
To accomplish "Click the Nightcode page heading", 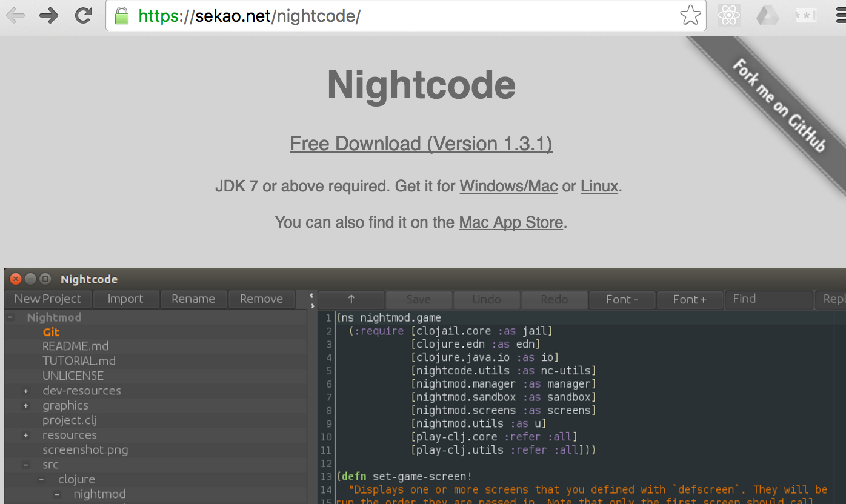I will point(421,85).
